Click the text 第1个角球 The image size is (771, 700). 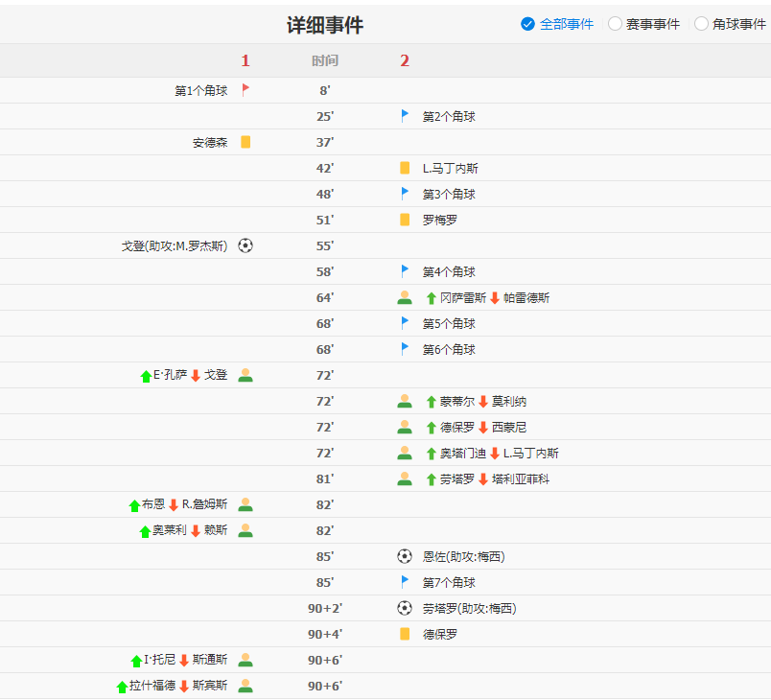201,90
